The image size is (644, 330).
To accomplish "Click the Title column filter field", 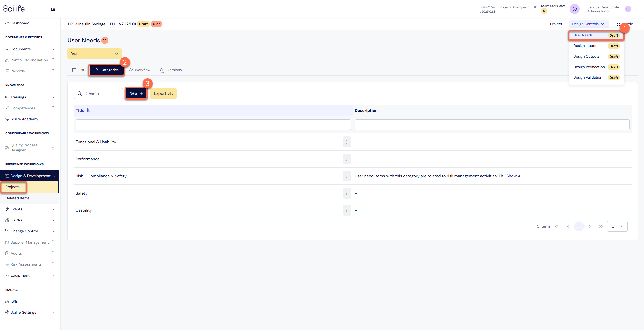I will coord(213,125).
